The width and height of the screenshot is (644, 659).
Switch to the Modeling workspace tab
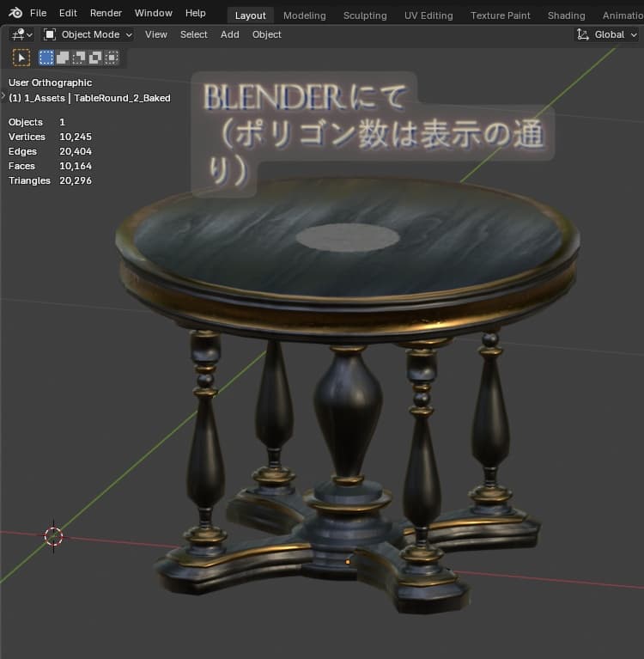click(x=305, y=15)
